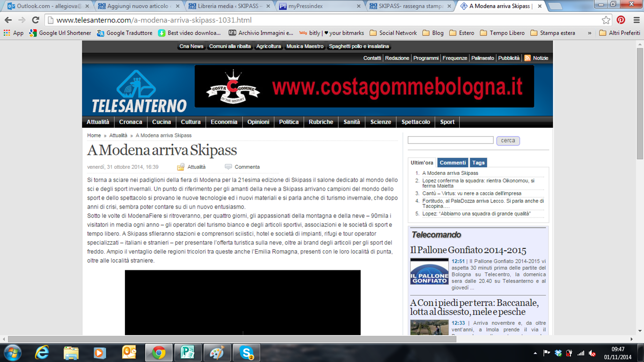644x362 pixels.
Task: Click the Commenta speech bubble icon
Action: [x=228, y=167]
